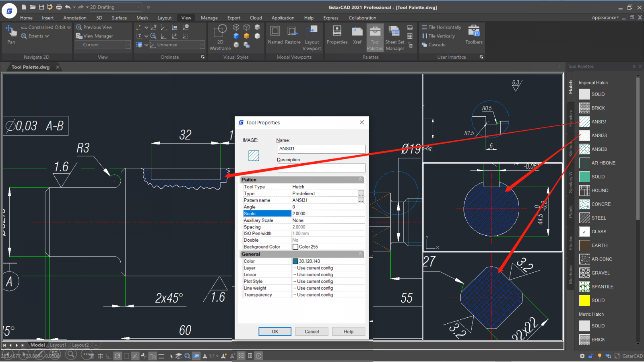Click the Extents zoom icon

click(24, 36)
